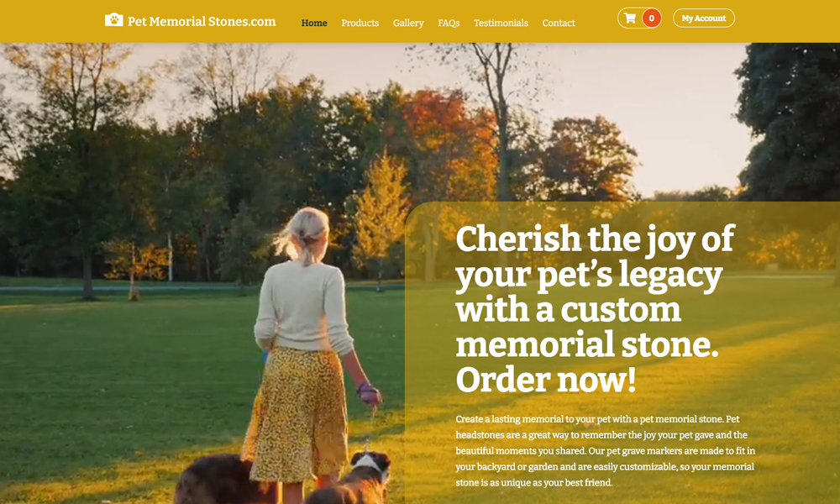Click the Pet Memorial Stones.com site title
Viewport: 840px width, 504px height.
coord(202,22)
